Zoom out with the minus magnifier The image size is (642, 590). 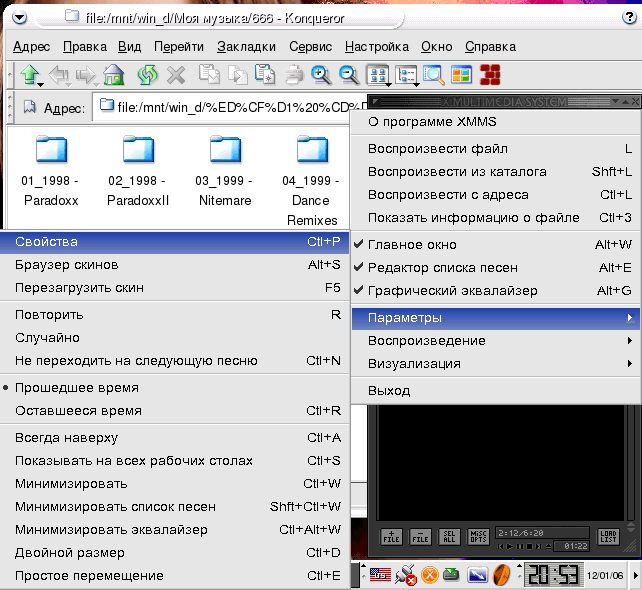(349, 75)
